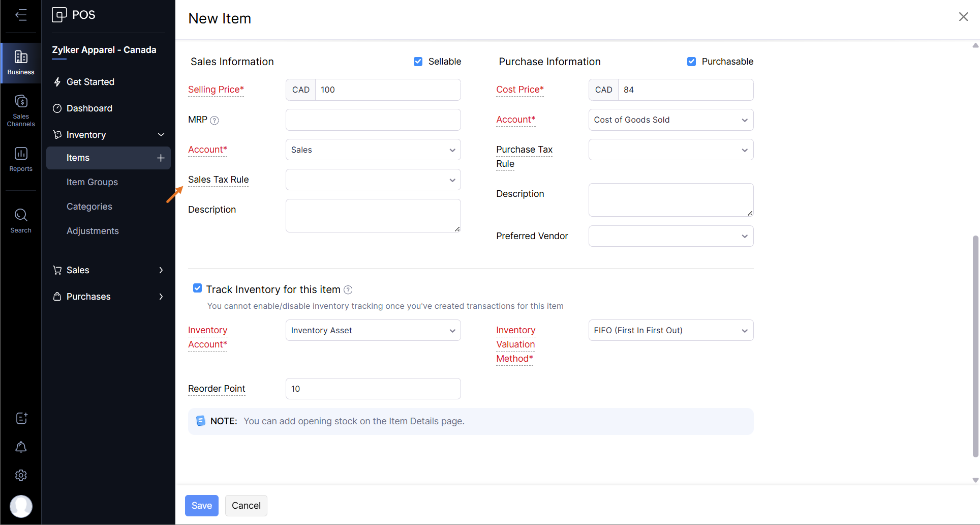
Task: Click the Cancel button
Action: coord(246,505)
